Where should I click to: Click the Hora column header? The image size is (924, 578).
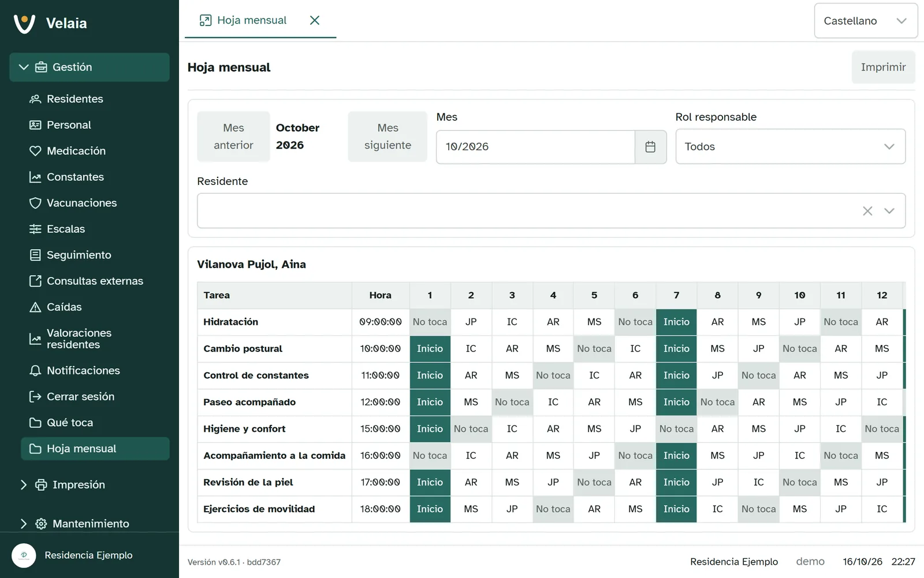[381, 295]
